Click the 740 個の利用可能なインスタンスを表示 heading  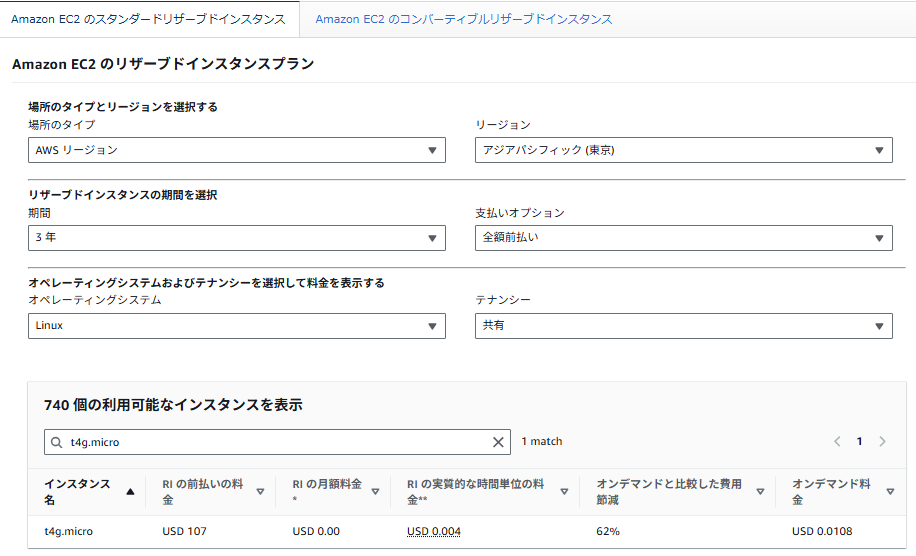173,405
